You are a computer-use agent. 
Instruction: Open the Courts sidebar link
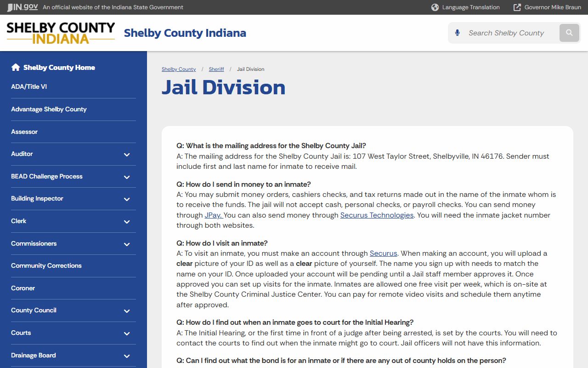(21, 333)
